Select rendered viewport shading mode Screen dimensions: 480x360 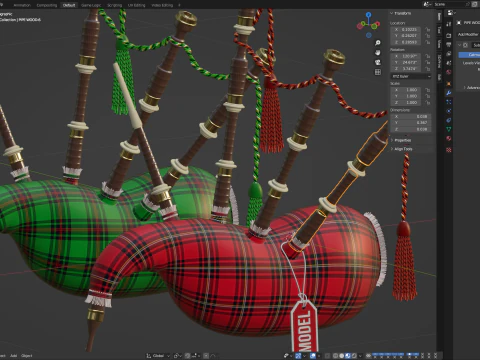point(354,355)
